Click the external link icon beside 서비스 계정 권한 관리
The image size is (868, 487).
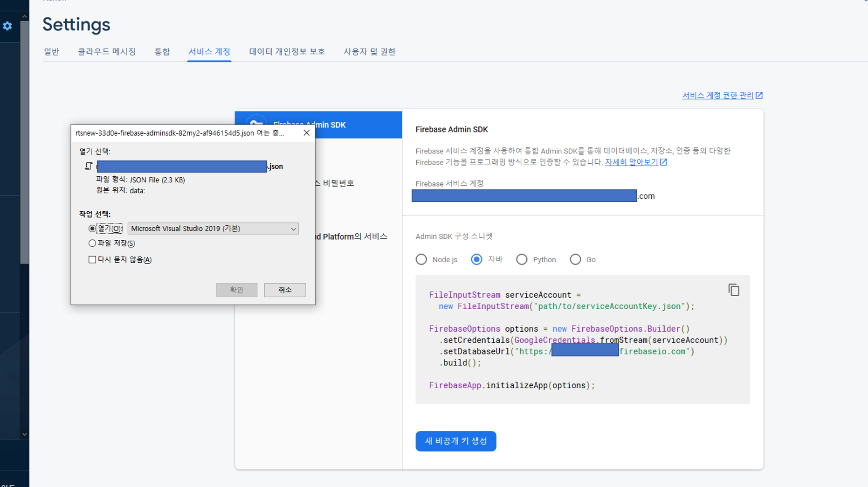point(759,95)
